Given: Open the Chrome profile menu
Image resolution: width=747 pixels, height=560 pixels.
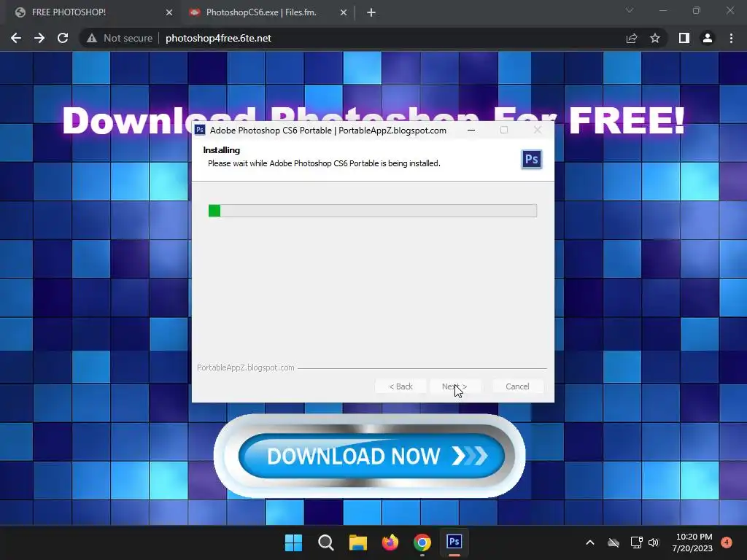Looking at the screenshot, I should point(708,38).
